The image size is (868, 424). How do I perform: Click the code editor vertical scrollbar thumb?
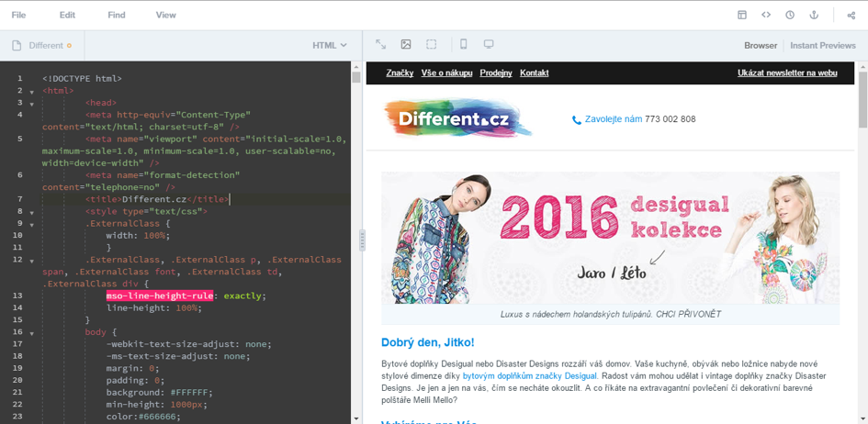[x=356, y=77]
